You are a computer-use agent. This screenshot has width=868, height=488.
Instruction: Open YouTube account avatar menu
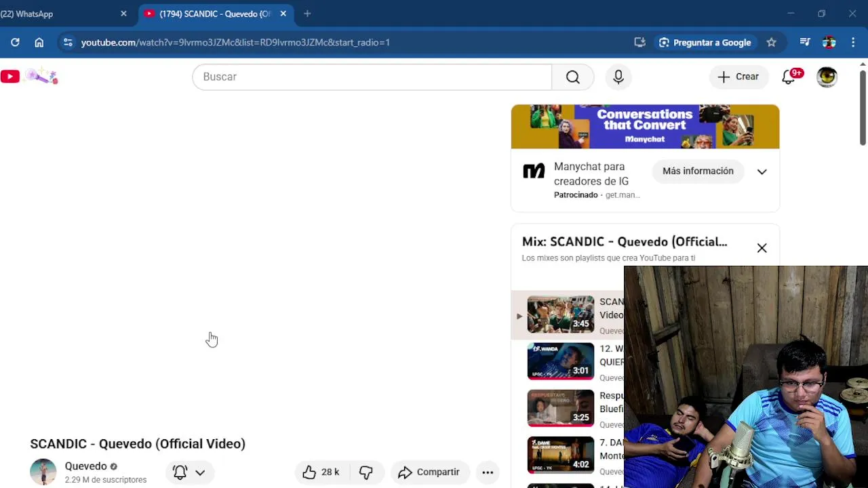coord(827,77)
